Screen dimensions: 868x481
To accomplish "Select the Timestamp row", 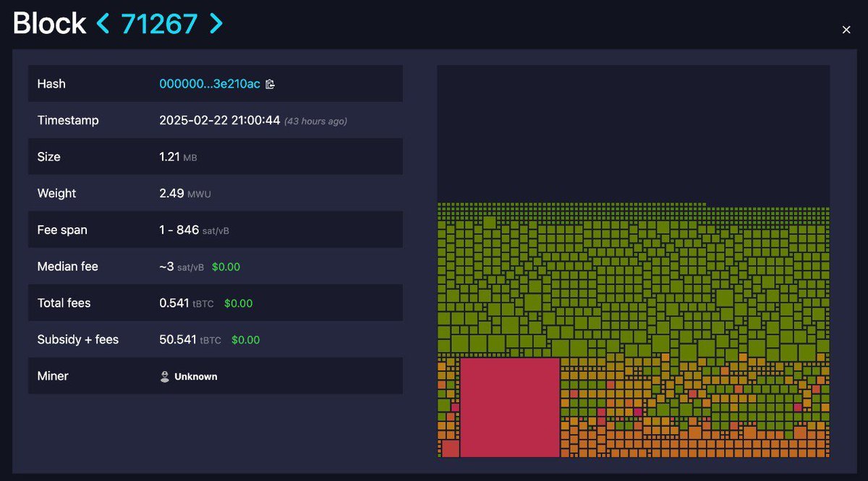I will pos(216,120).
